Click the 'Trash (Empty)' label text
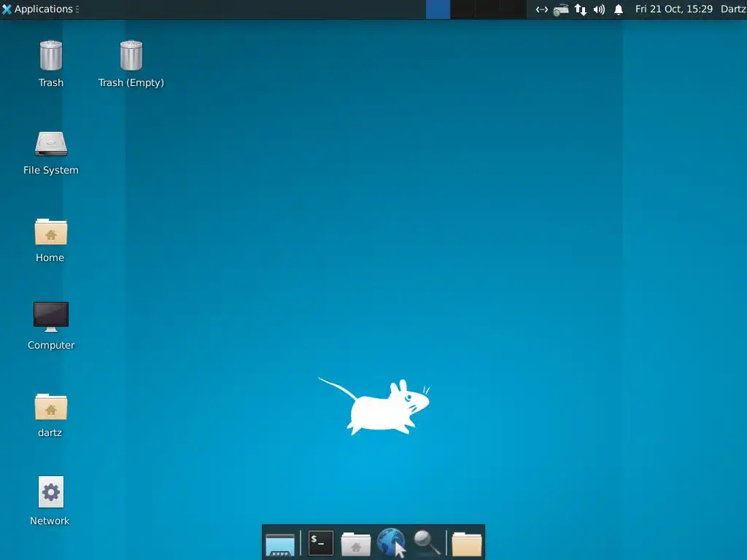 point(131,83)
